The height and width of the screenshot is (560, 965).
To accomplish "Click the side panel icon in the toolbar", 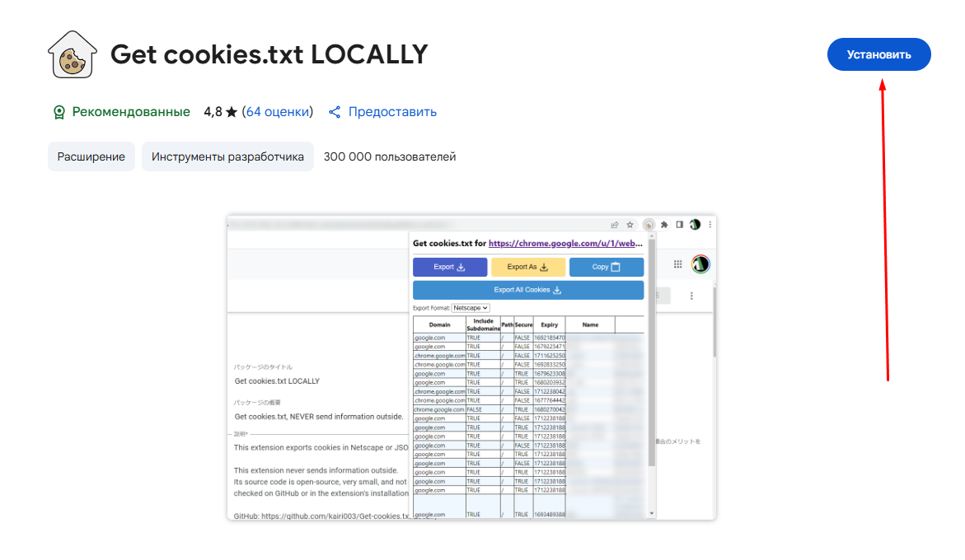I will point(680,224).
